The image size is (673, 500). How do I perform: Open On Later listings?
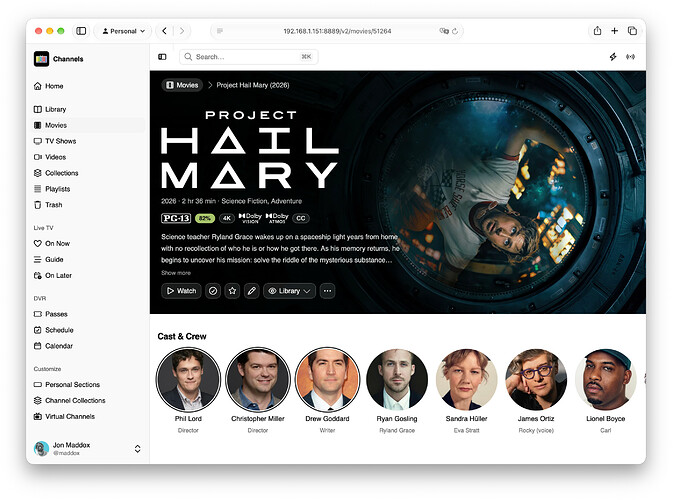53,275
